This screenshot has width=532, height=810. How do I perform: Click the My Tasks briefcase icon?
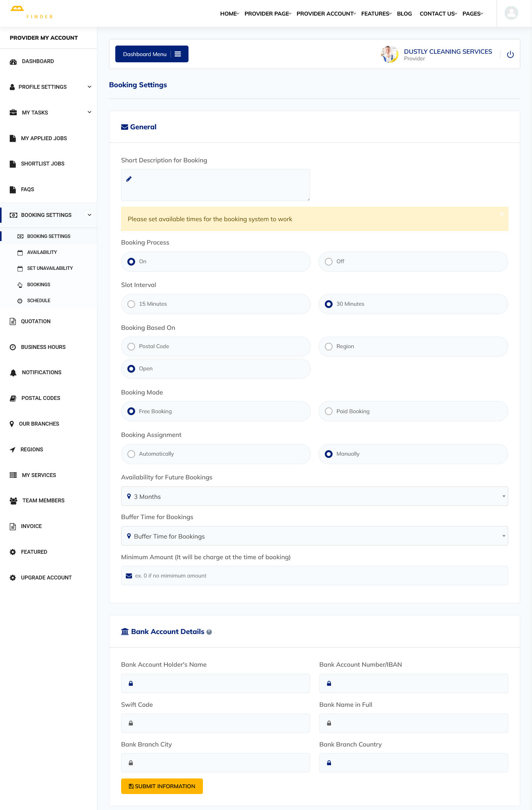click(x=13, y=113)
